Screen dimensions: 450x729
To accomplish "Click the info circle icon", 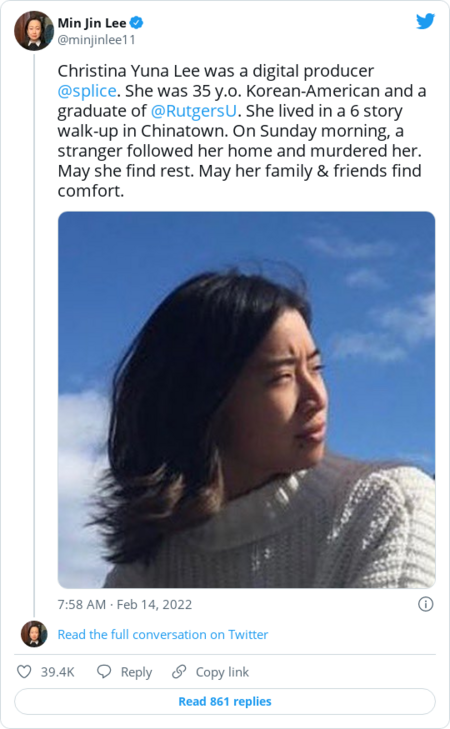I will 425,604.
